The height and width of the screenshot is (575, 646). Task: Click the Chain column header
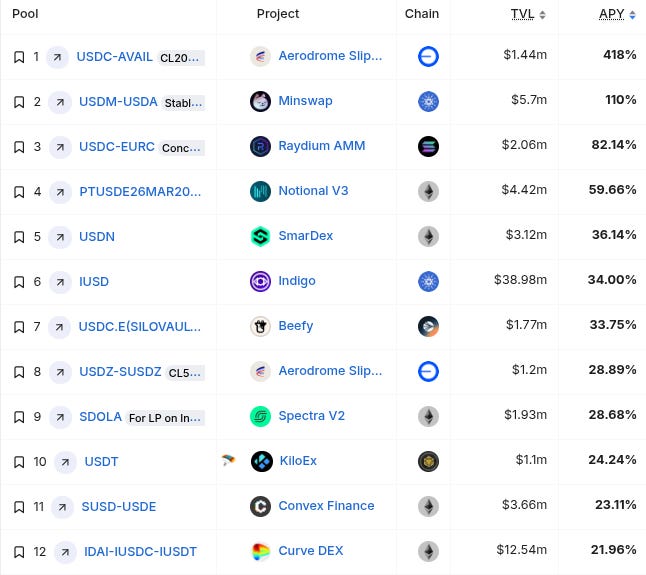click(422, 14)
